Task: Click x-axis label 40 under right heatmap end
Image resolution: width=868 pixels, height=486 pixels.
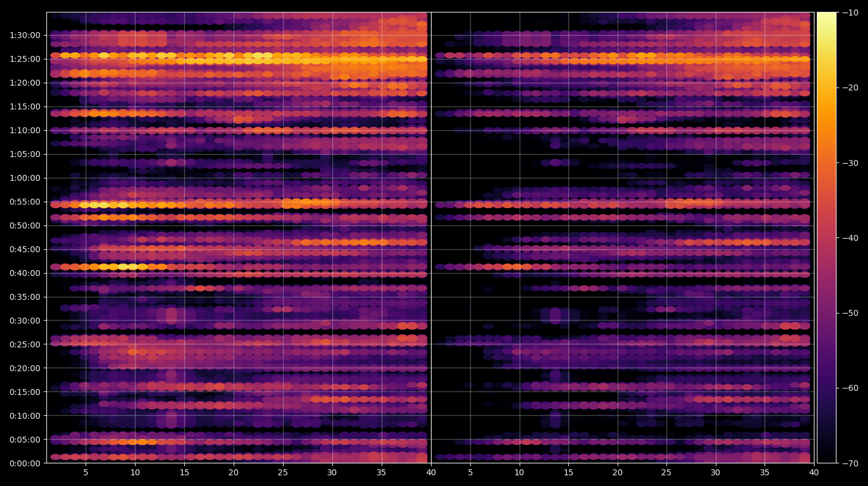Action: click(x=814, y=473)
